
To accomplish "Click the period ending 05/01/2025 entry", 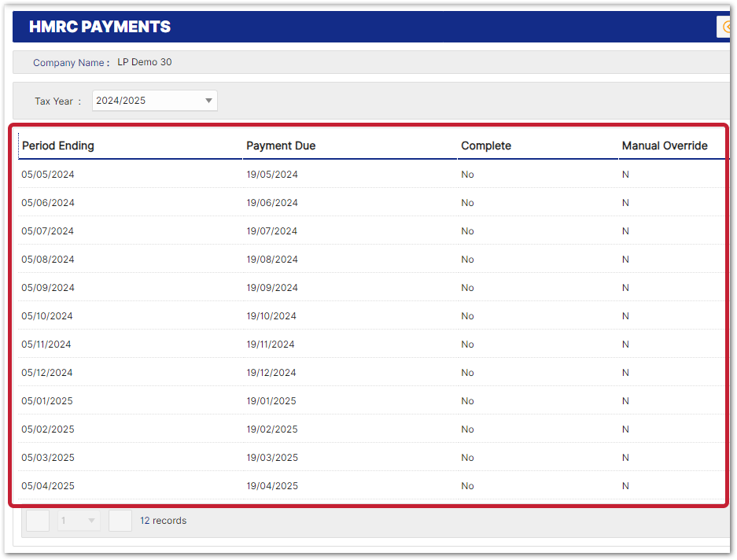I will coord(47,401).
